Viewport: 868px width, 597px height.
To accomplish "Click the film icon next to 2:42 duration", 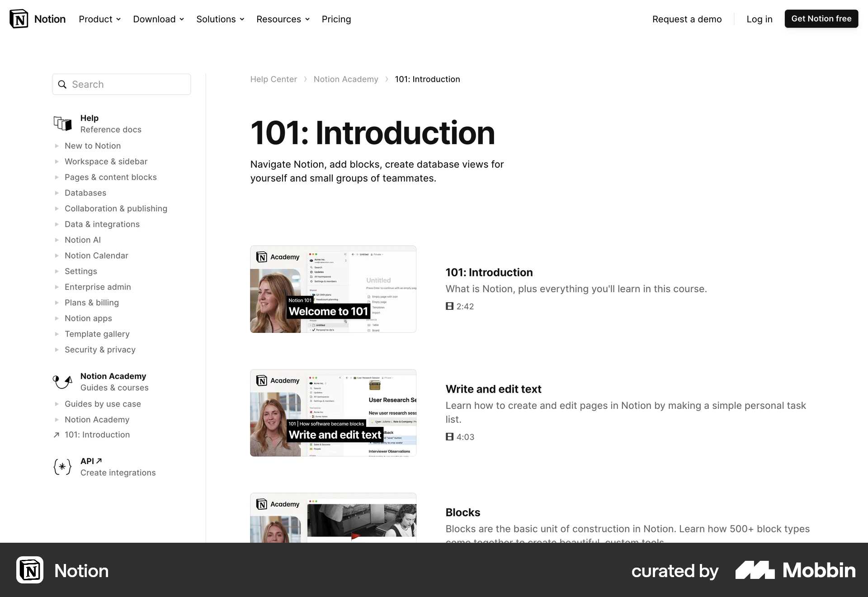I will [x=449, y=306].
